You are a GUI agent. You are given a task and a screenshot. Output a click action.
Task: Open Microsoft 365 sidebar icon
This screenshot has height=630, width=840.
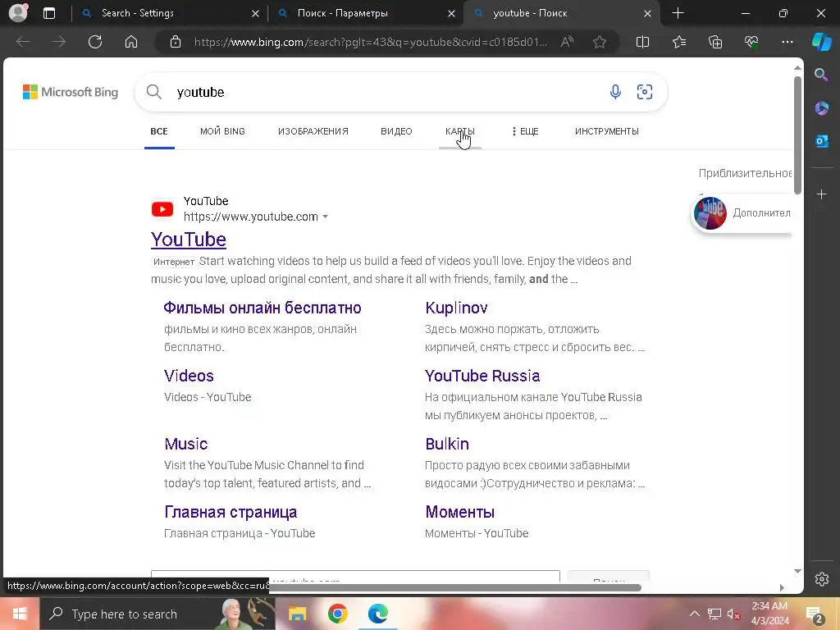821,108
